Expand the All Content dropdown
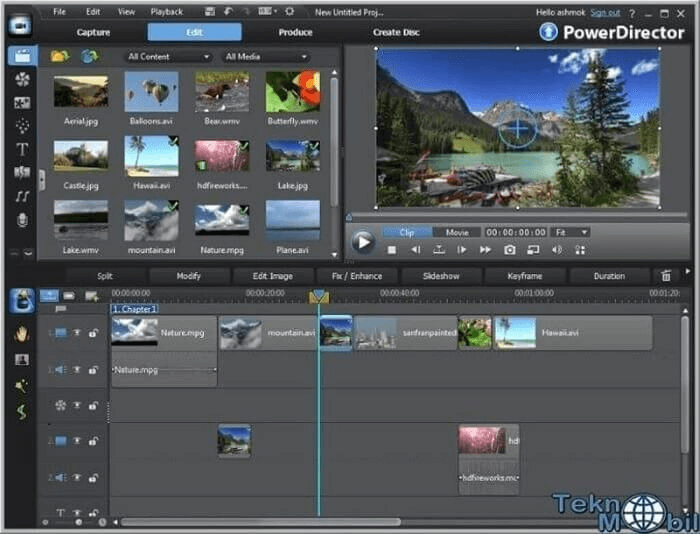Viewport: 700px width, 534px height. (x=168, y=57)
